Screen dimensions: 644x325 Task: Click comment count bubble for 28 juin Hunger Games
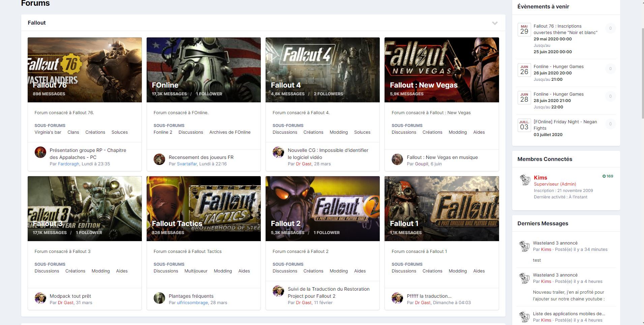[x=610, y=96]
